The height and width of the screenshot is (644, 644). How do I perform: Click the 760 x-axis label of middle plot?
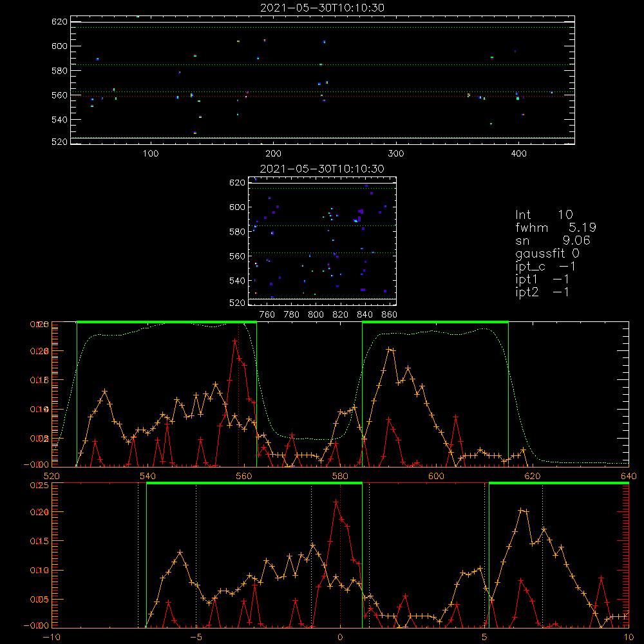pos(267,315)
